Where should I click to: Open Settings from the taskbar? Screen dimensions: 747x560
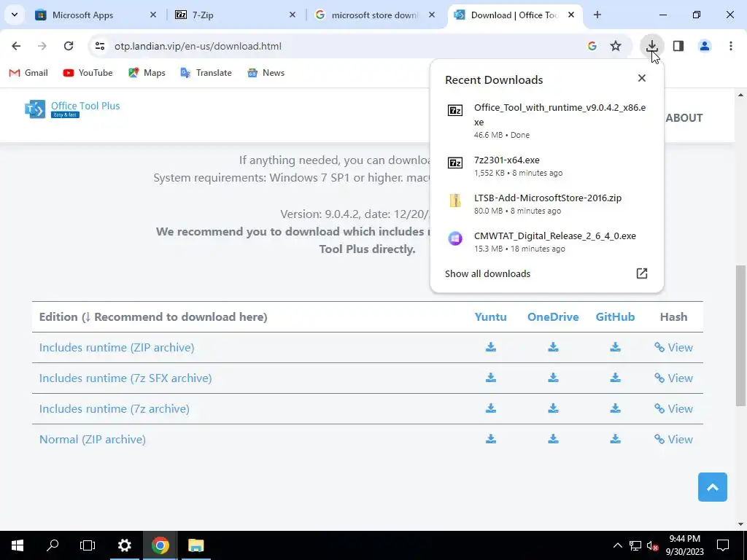124,545
